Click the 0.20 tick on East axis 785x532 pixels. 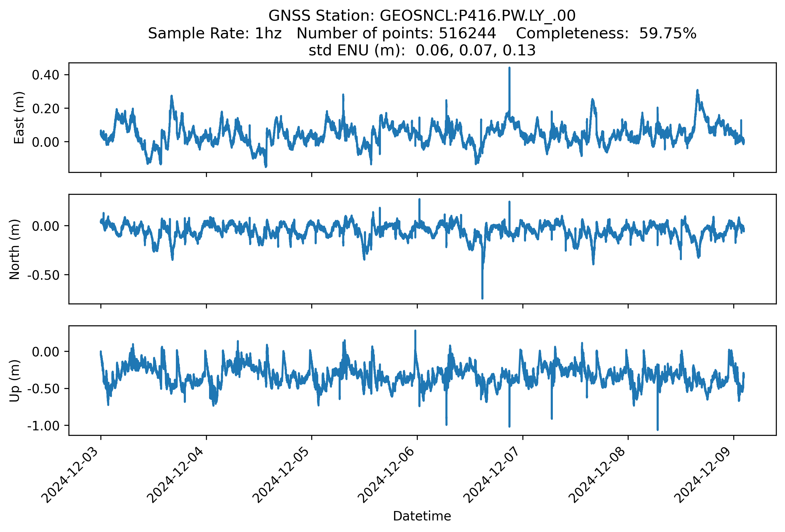pyautogui.click(x=46, y=109)
